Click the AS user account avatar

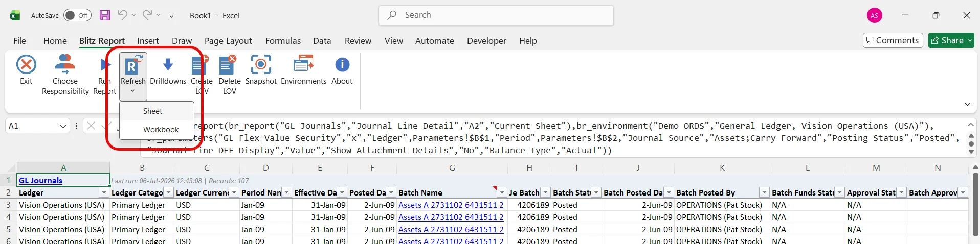(875, 15)
